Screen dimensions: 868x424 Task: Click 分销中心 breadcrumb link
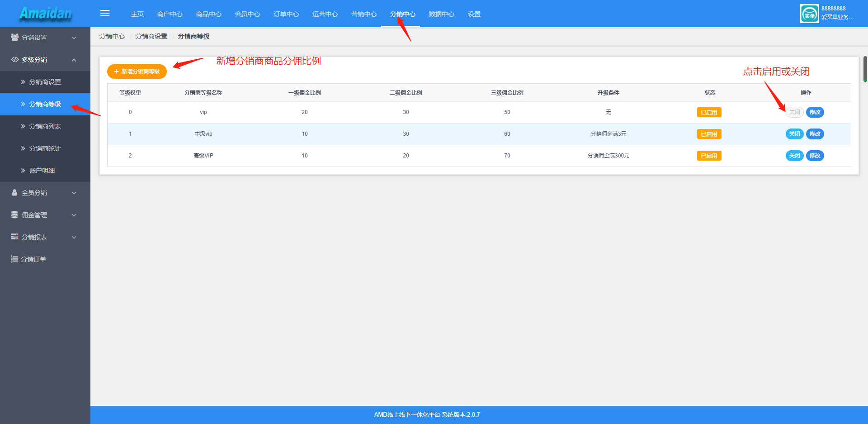(x=112, y=36)
